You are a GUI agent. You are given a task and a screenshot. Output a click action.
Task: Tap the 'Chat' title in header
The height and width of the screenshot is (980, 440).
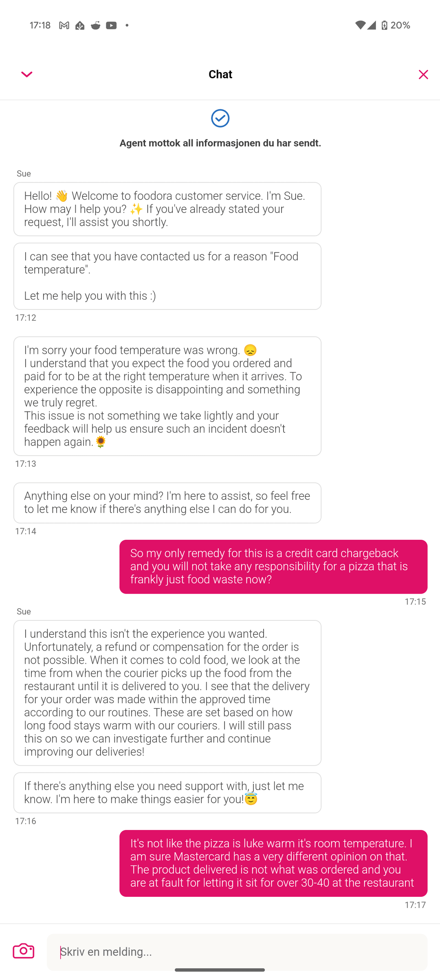pyautogui.click(x=220, y=75)
